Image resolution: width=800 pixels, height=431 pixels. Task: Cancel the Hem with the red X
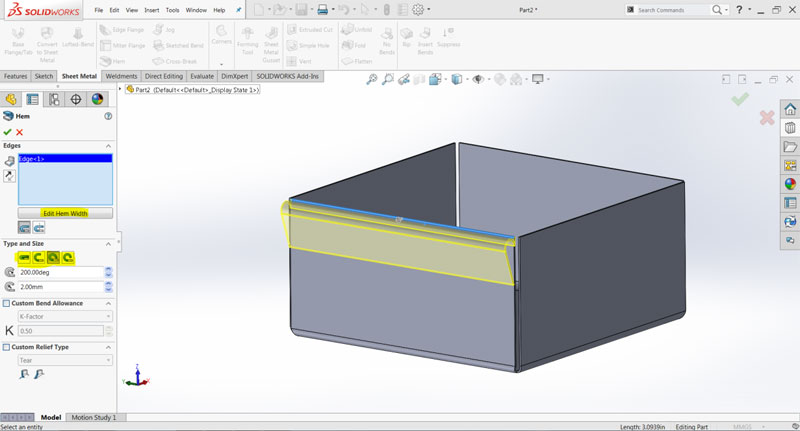(x=19, y=132)
